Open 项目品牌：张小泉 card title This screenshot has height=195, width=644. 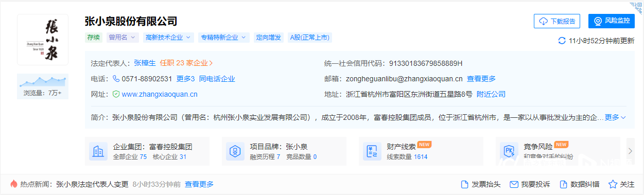point(279,147)
